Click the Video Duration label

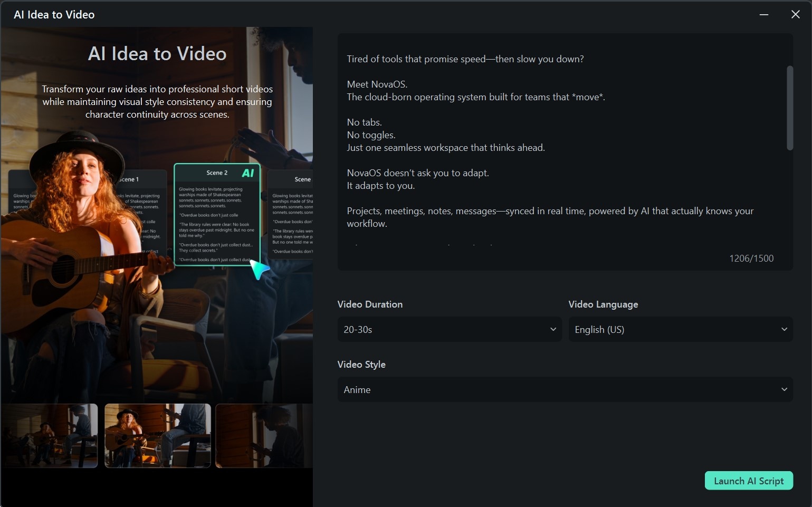click(370, 304)
